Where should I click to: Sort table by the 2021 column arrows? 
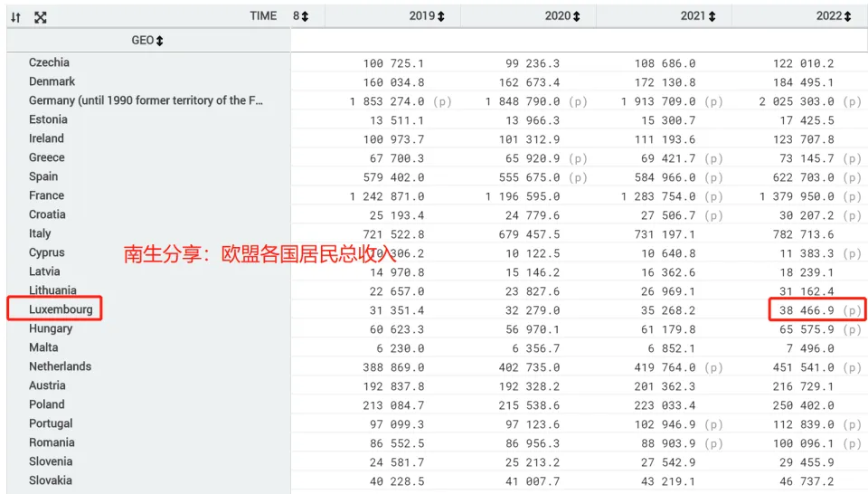[712, 17]
